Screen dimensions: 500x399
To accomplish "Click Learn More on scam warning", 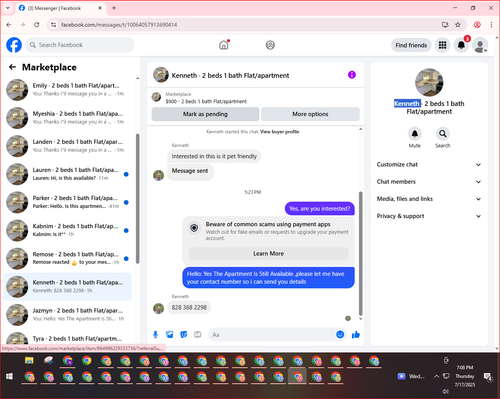I will click(x=268, y=253).
